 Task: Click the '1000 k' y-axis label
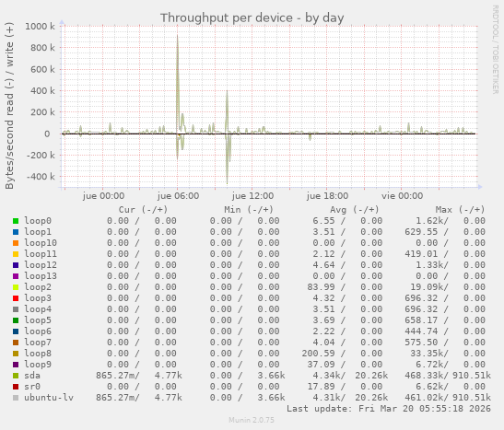pos(41,27)
